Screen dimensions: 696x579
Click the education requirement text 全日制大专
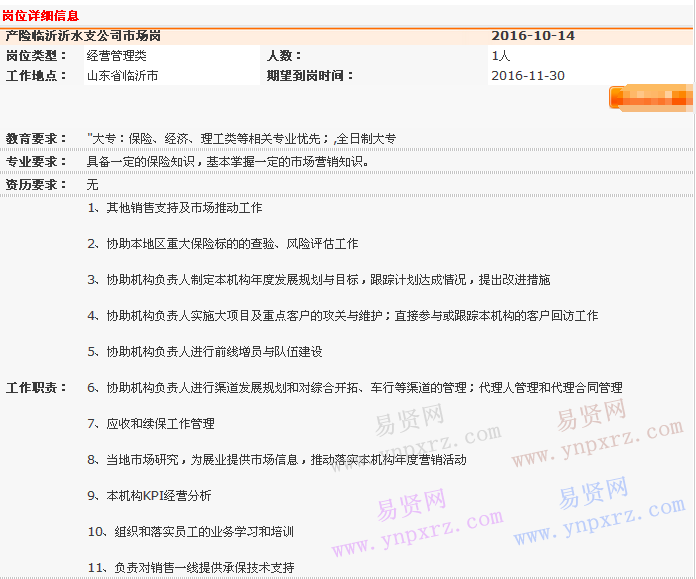pyautogui.click(x=366, y=139)
